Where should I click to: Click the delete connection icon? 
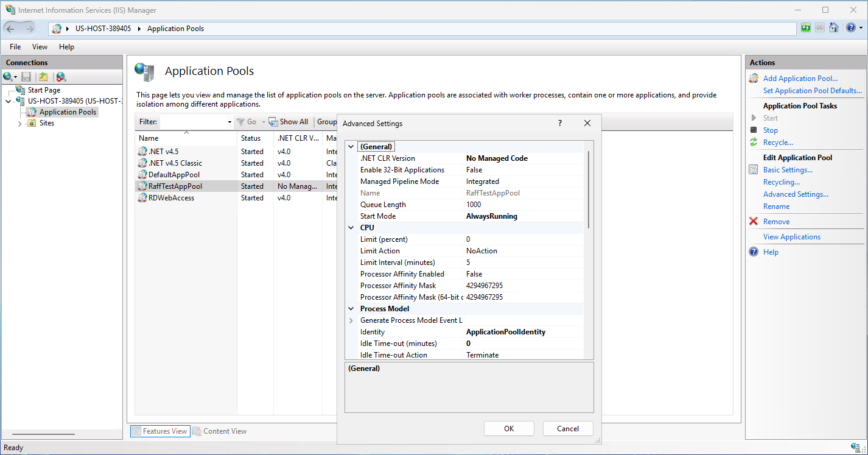(x=61, y=77)
